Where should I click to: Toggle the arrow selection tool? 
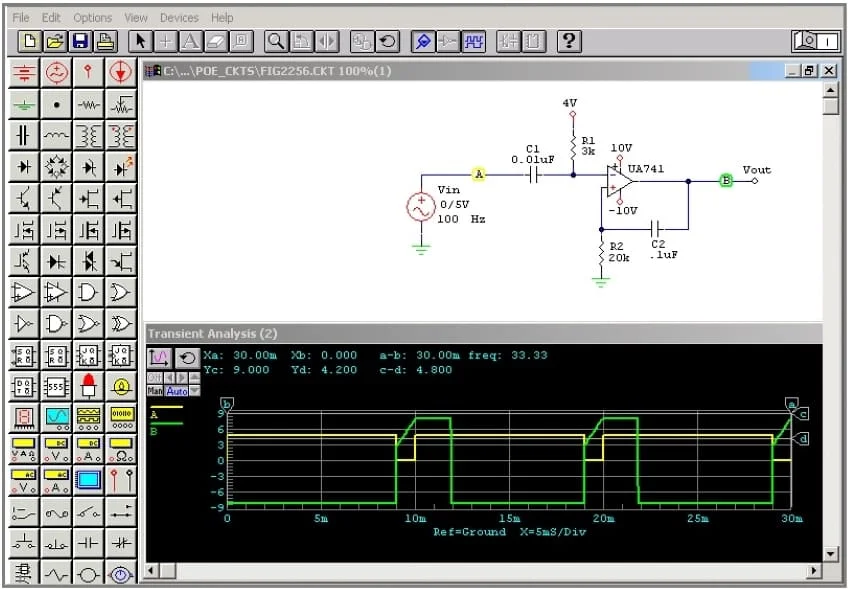point(140,41)
